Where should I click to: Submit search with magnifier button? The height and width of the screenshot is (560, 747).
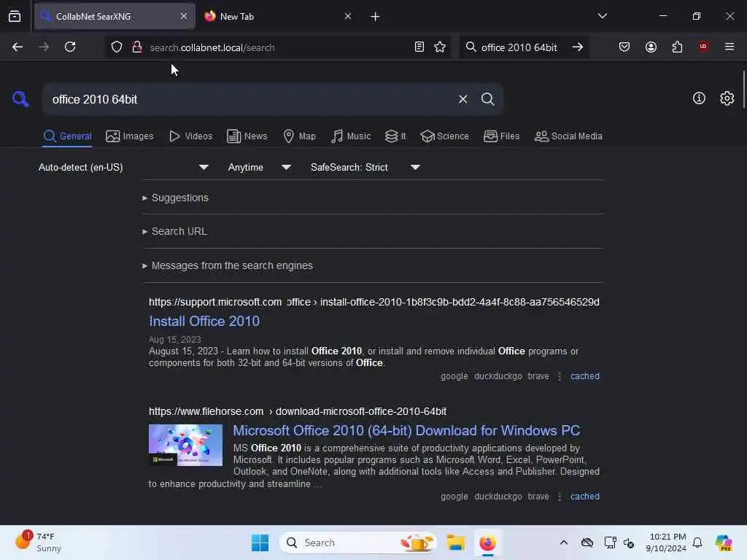[x=487, y=99]
